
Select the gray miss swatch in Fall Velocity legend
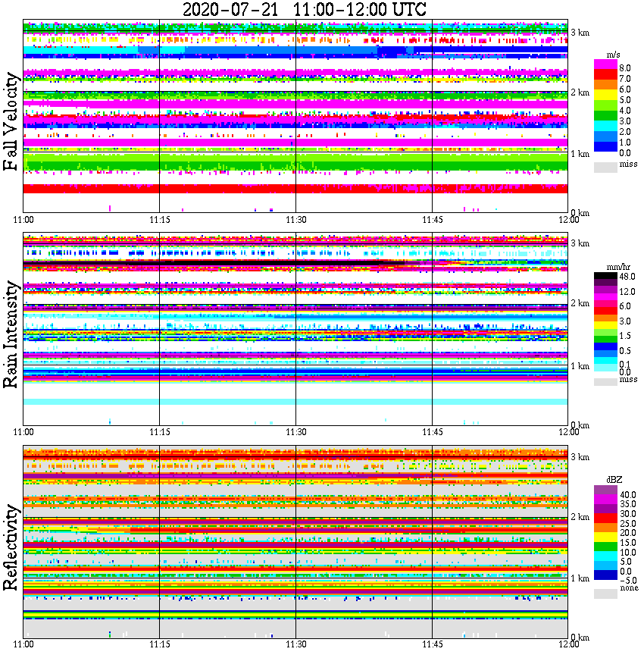coord(606,168)
